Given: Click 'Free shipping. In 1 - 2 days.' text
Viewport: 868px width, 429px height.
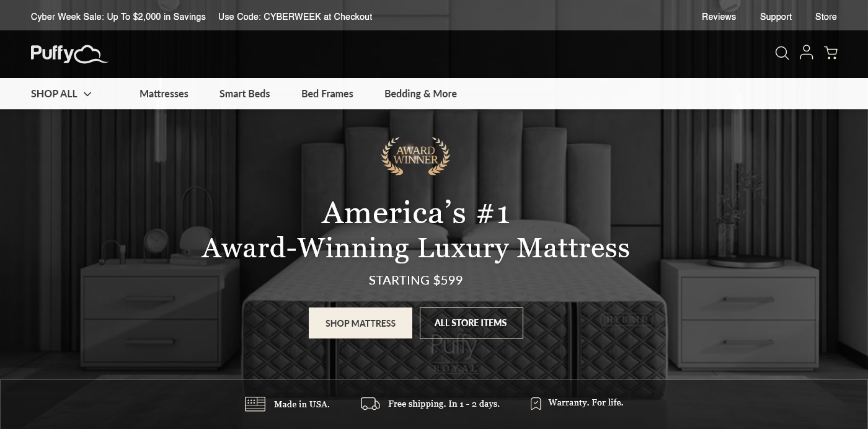Looking at the screenshot, I should [x=444, y=404].
